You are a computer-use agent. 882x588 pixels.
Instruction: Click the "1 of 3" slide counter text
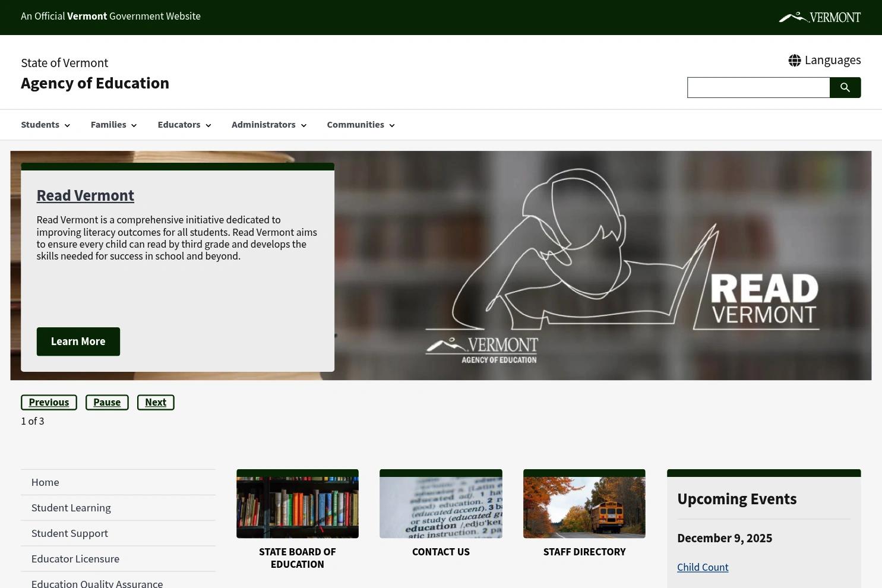[33, 421]
